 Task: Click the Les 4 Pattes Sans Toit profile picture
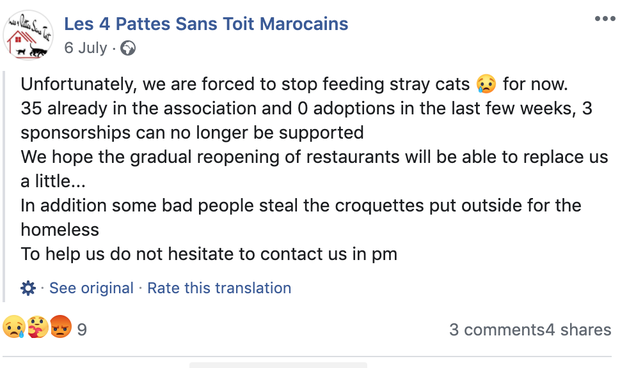28,35
